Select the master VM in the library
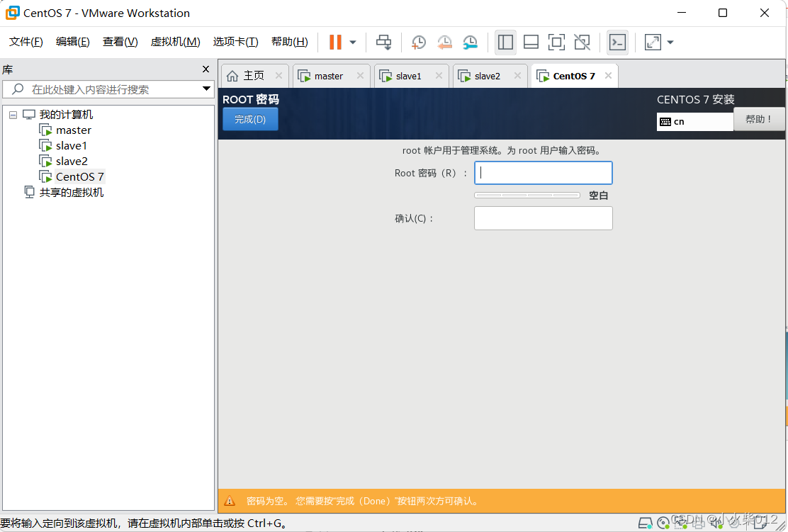Screen dimensions: 788x532 point(74,130)
